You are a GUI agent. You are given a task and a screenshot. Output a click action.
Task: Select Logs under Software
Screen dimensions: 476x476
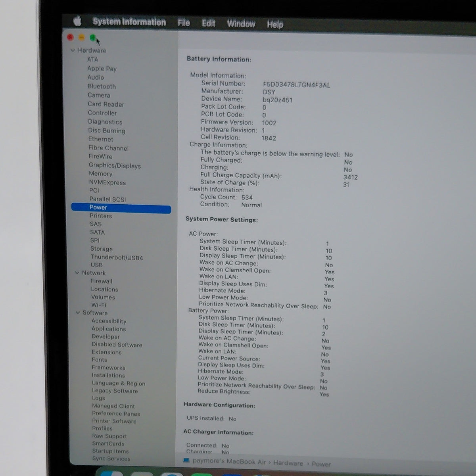tap(99, 398)
